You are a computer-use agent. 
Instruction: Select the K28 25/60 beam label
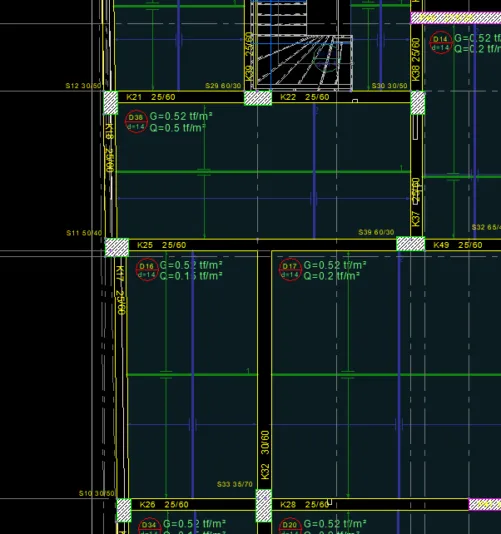pos(305,505)
